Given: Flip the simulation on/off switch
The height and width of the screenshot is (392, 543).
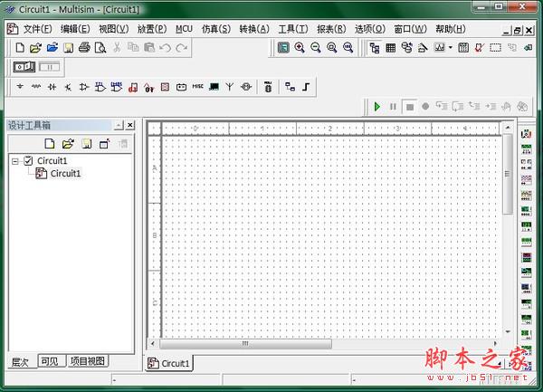Looking at the screenshot, I should pos(24,66).
